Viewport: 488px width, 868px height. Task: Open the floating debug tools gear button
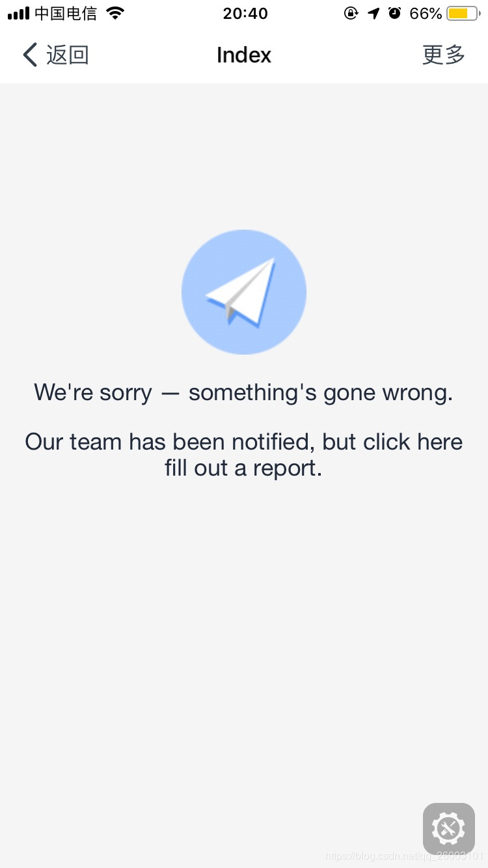tap(449, 829)
